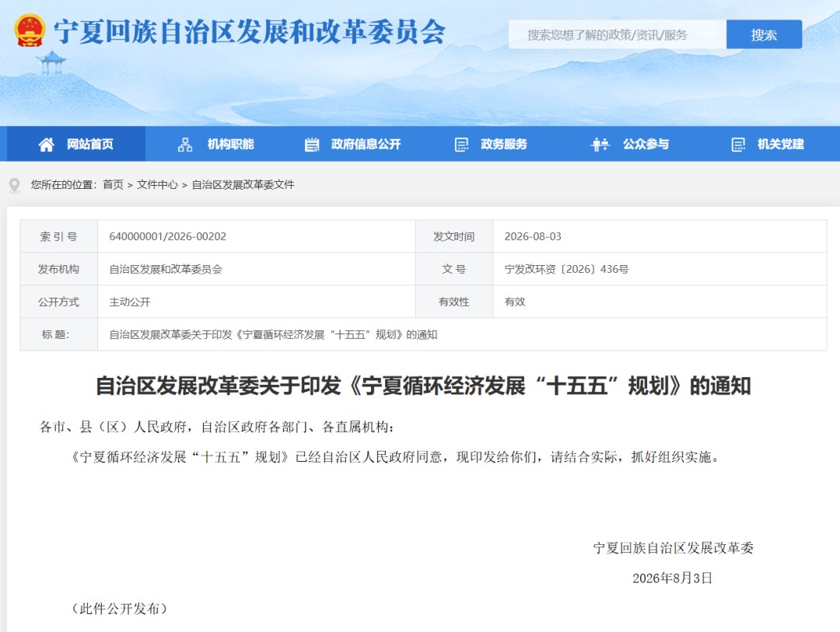This screenshot has width=840, height=632.
Task: Click the location pin icon in breadcrumb
Action: (15, 185)
